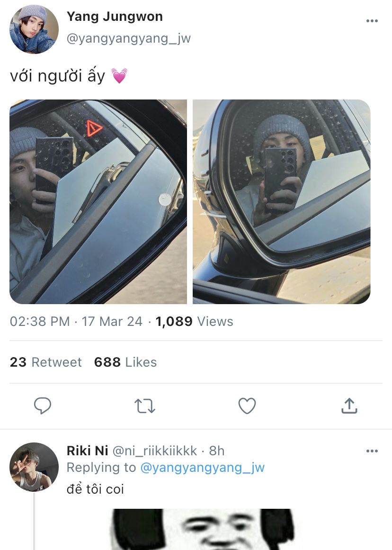This screenshot has height=550, width=392.
Task: View the 23 Retweet list
Action: click(46, 362)
